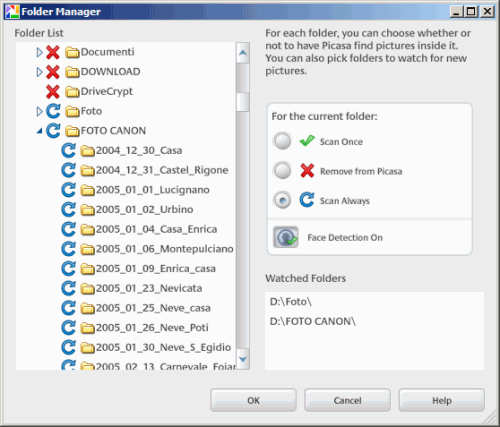
Task: Expand the Foto folder tree arrow
Action: [x=39, y=111]
